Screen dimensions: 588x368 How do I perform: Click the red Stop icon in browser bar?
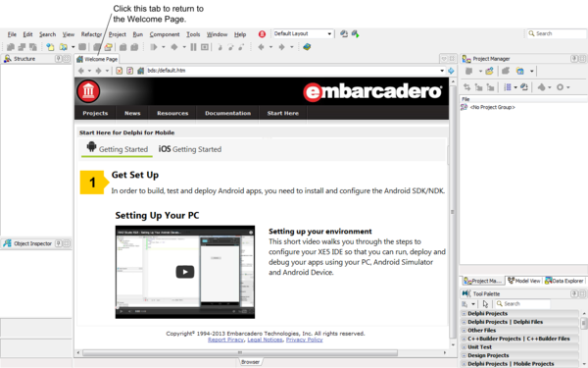[x=119, y=71]
